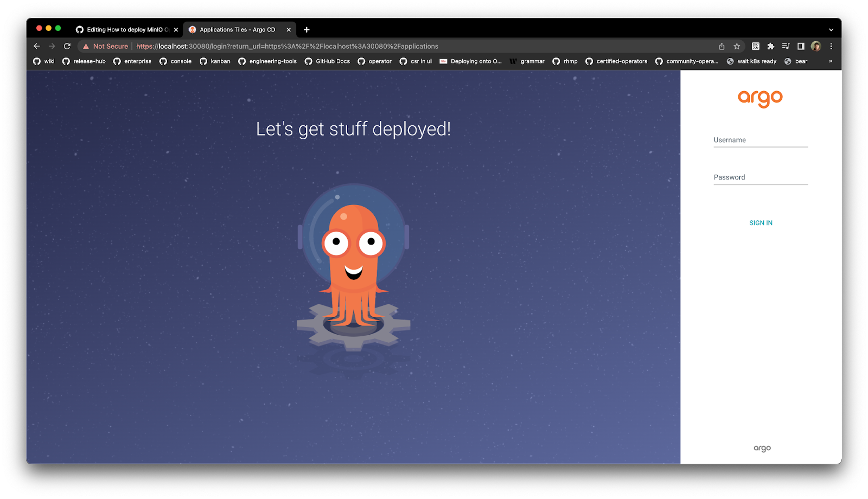The height and width of the screenshot is (499, 868).
Task: Open a new browser tab
Action: point(307,30)
